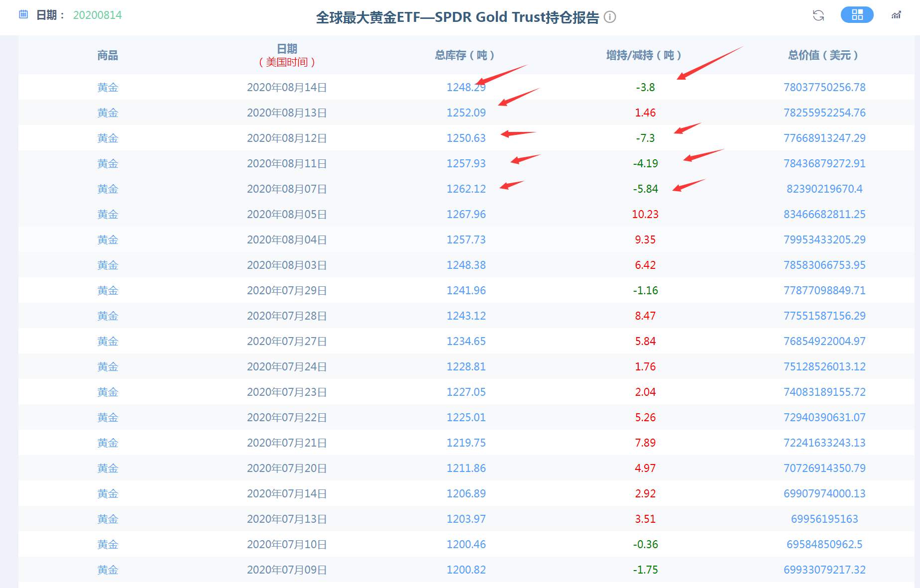This screenshot has height=588, width=920.
Task: Click the refresh icon in the top right
Action: pyautogui.click(x=818, y=15)
